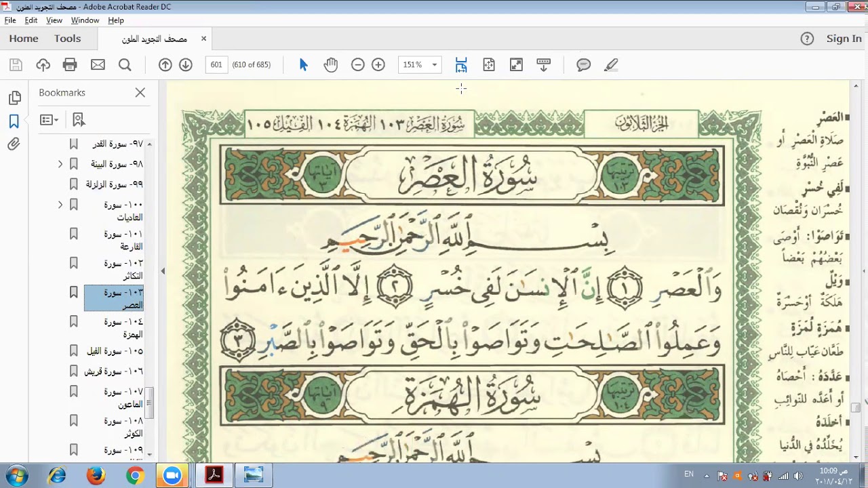Click find current bookmark icon

[x=79, y=120]
